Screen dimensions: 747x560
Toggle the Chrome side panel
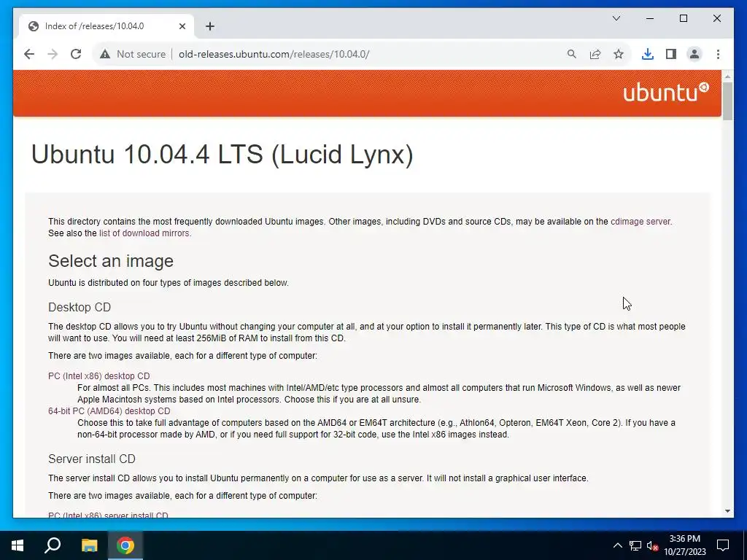click(671, 54)
